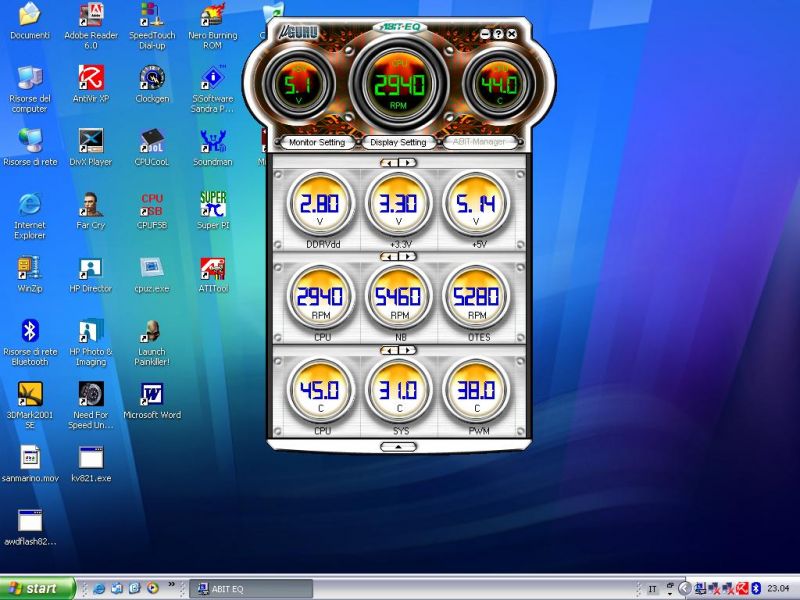
Task: Select the OTES fan 5280 RPM gauge
Action: 477,297
